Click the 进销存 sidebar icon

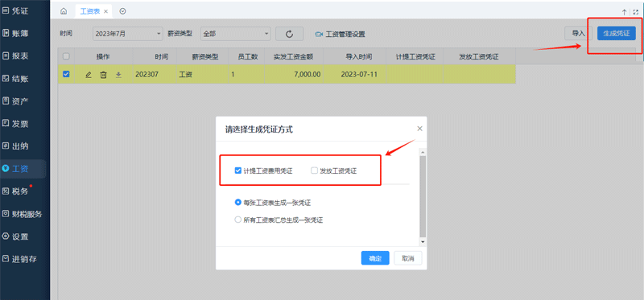pos(6,259)
